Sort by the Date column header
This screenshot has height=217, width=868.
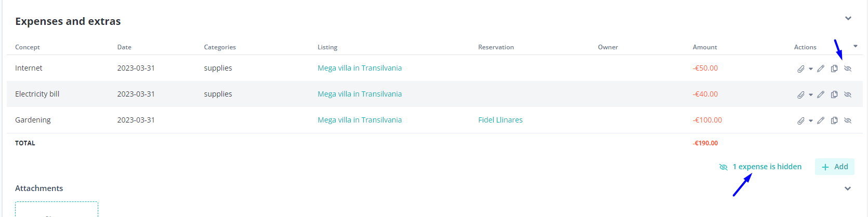click(124, 47)
